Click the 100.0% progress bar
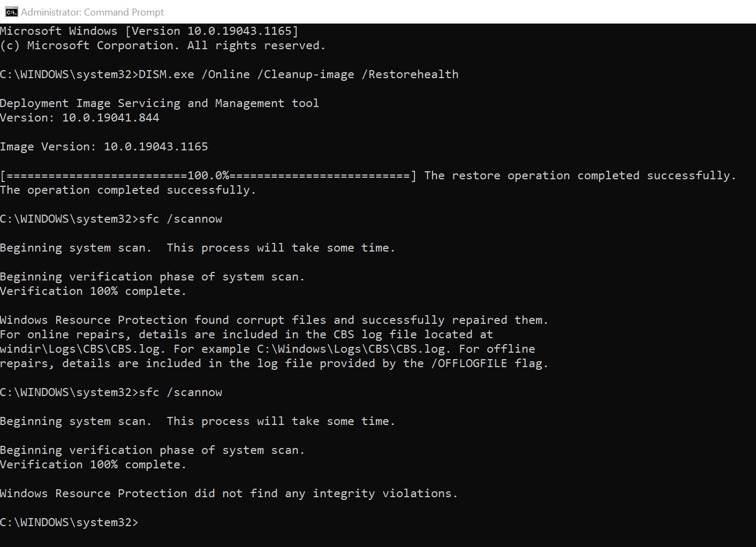Viewport: 756px width, 547px height. pyautogui.click(x=208, y=176)
